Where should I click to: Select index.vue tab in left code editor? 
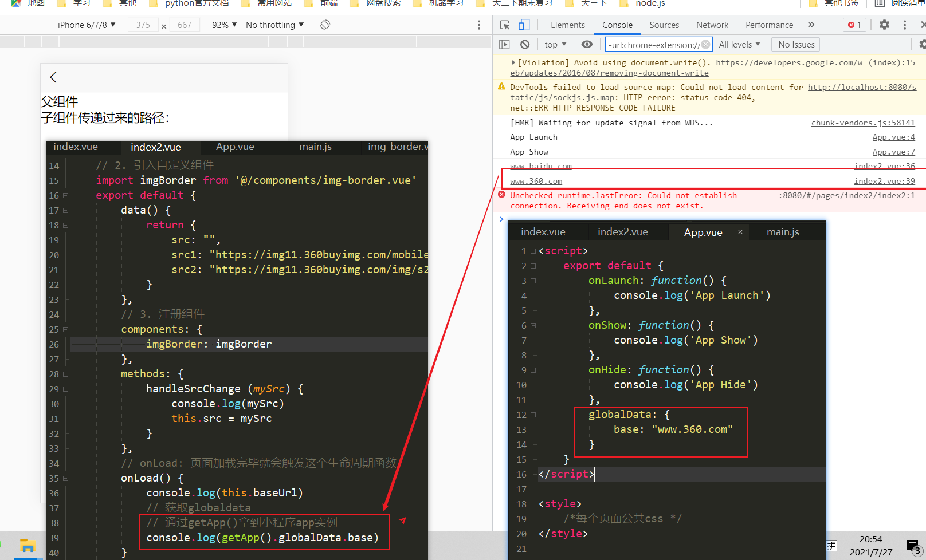click(76, 147)
